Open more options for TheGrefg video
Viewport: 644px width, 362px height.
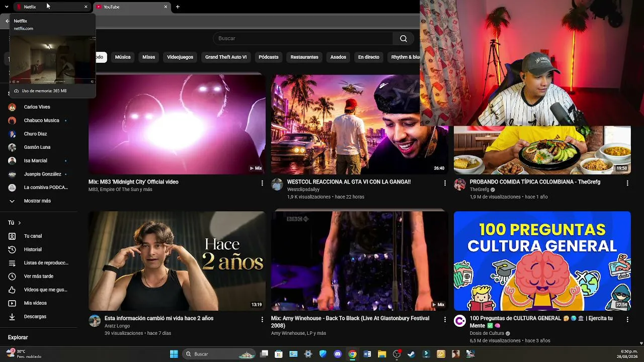click(627, 183)
